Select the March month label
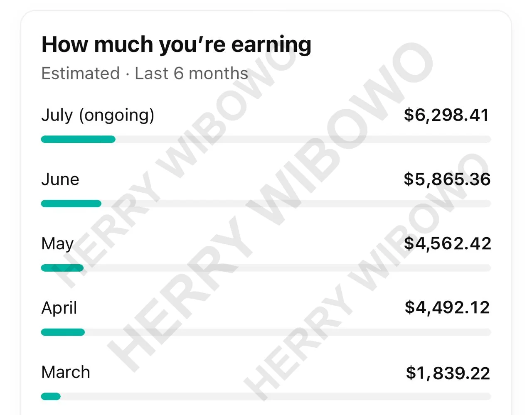The image size is (532, 415). click(x=66, y=372)
